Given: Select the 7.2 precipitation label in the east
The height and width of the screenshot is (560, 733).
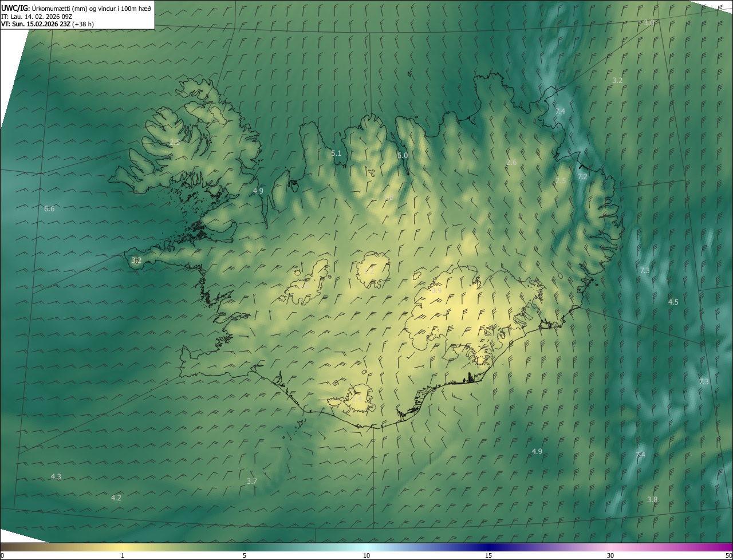Looking at the screenshot, I should 582,177.
